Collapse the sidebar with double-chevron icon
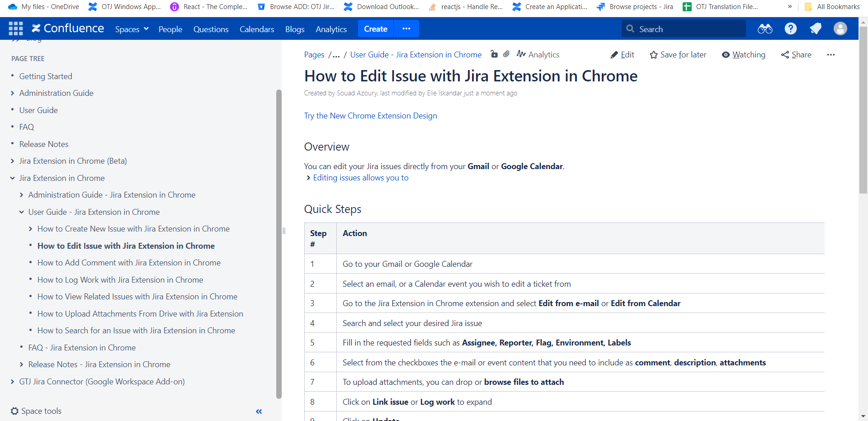This screenshot has height=421, width=868. click(x=259, y=411)
